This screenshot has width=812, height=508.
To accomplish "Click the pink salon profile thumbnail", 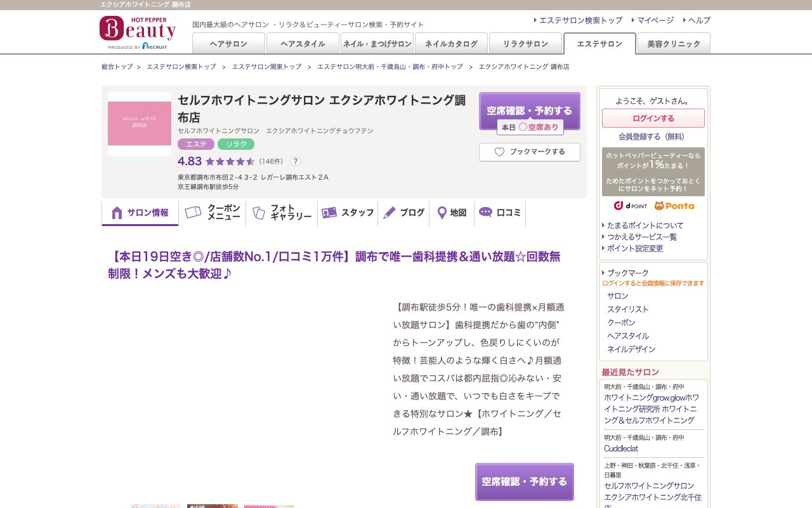I will pos(140,123).
